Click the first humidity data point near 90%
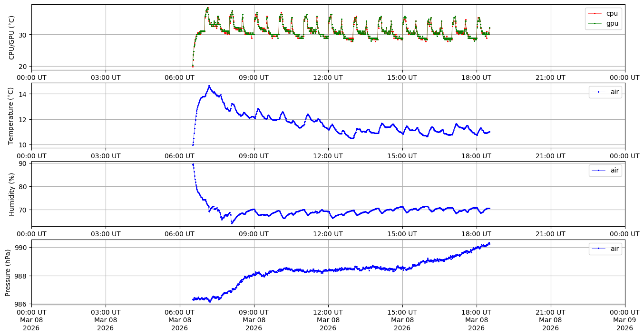Image resolution: width=644 pixels, height=336 pixels. [x=193, y=164]
